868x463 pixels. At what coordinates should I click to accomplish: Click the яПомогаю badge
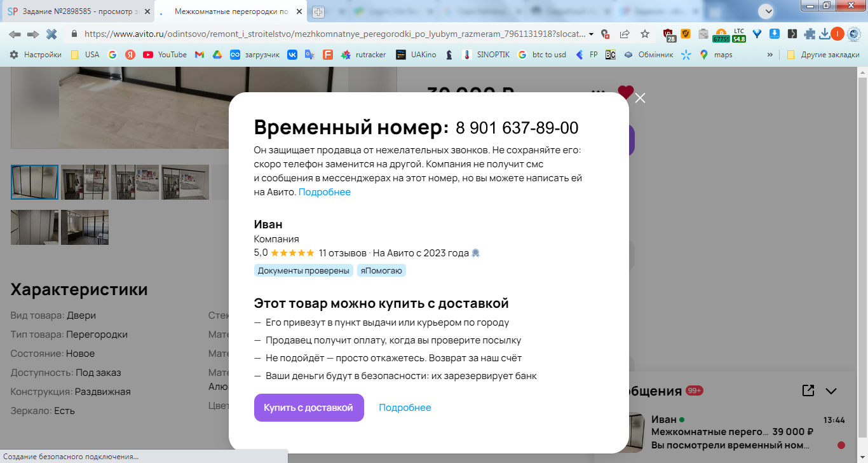[x=381, y=270]
